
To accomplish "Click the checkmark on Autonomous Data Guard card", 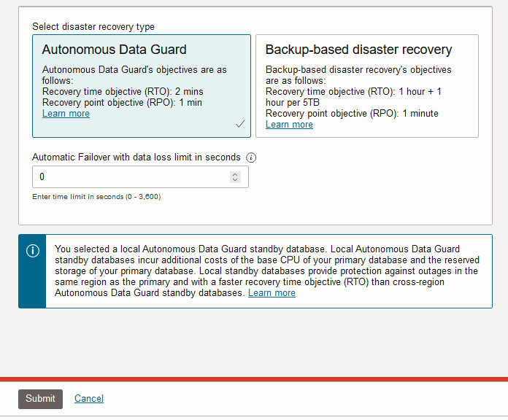I will [240, 124].
